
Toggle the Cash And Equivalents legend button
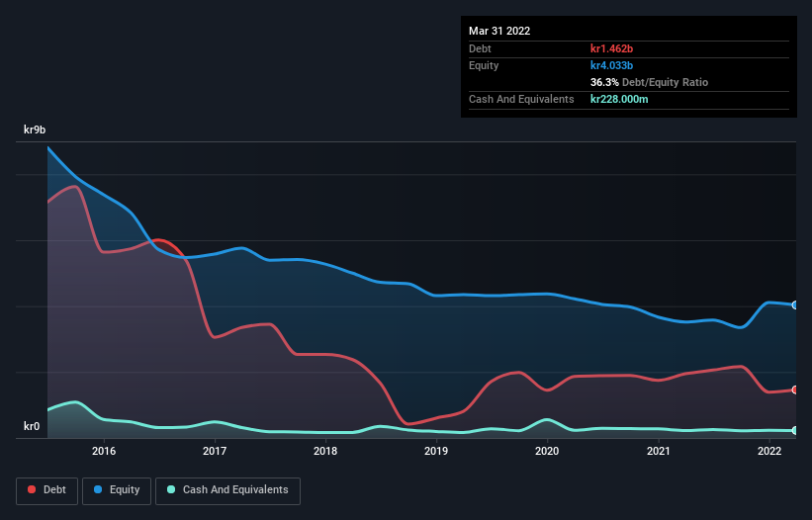click(227, 490)
